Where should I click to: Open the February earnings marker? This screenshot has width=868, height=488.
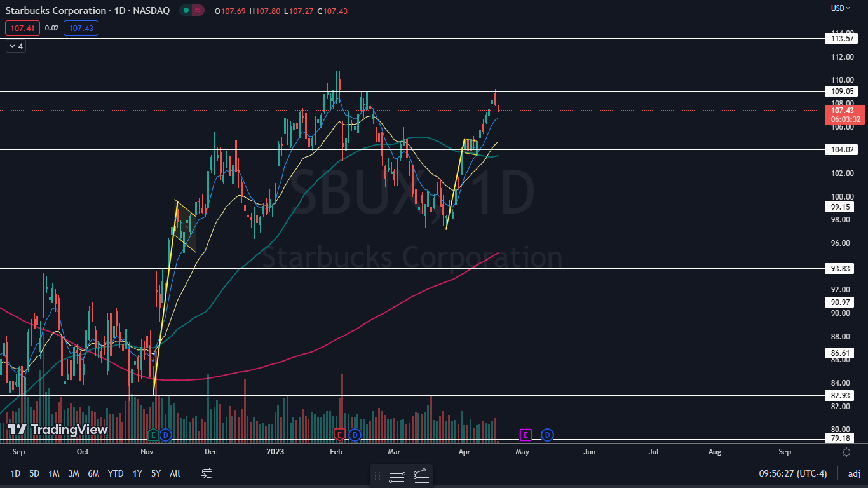339,435
